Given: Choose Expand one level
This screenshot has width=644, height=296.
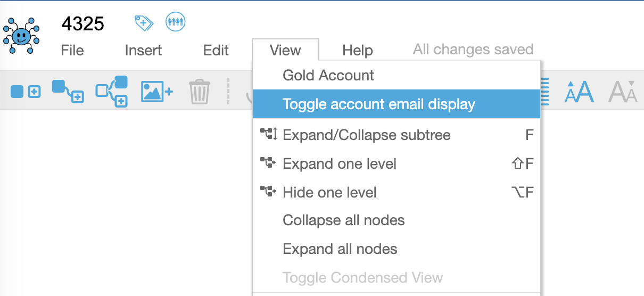Looking at the screenshot, I should click(397, 163).
